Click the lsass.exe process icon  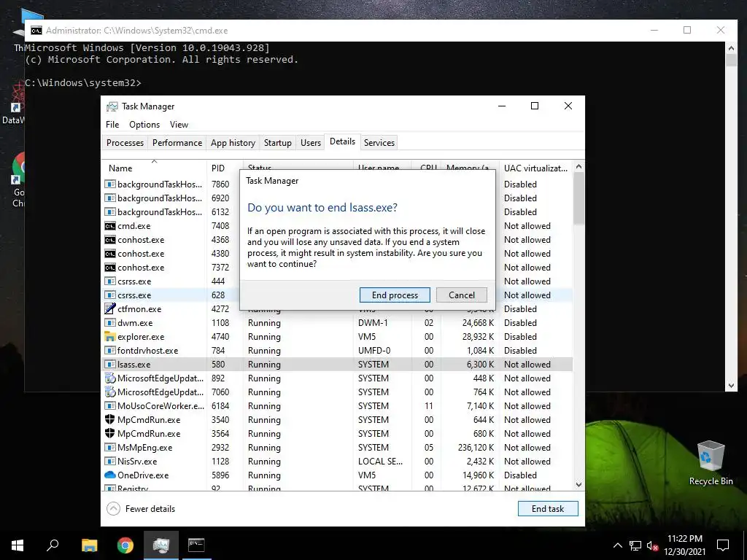tap(110, 365)
